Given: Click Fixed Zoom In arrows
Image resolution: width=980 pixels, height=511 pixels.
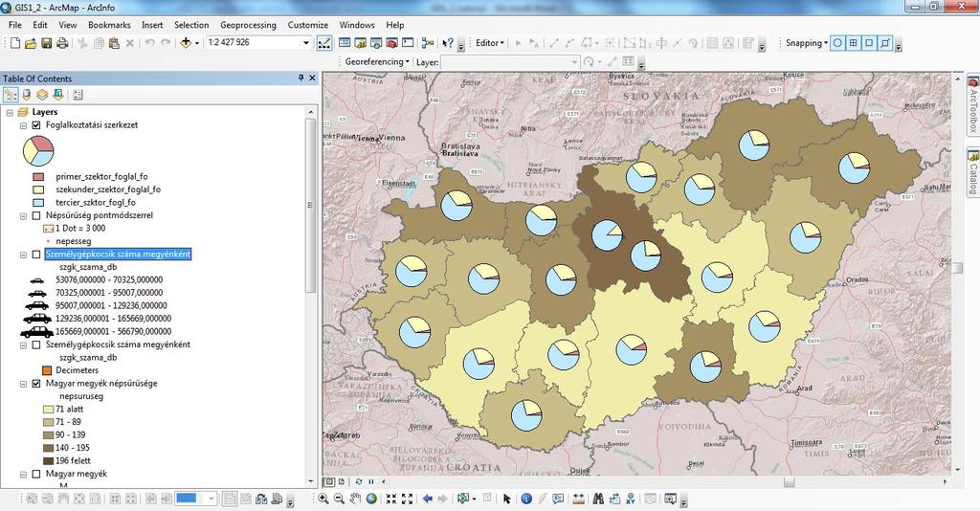Looking at the screenshot, I should tap(391, 499).
